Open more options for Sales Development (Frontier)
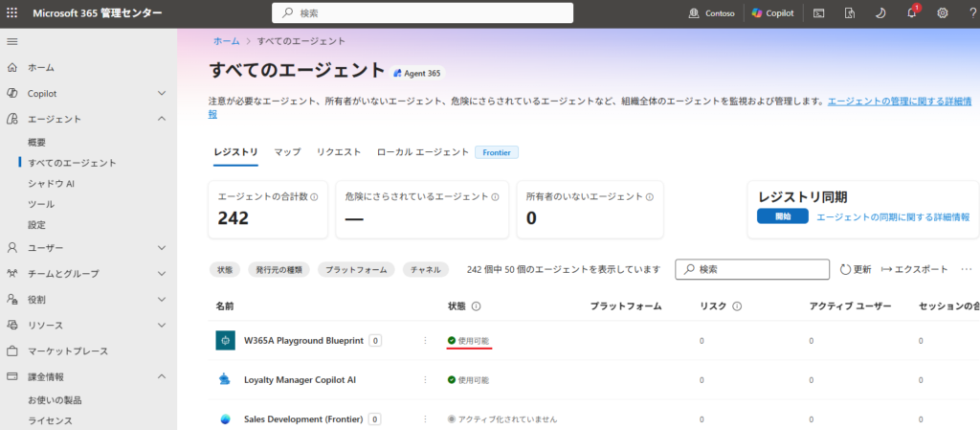This screenshot has width=980, height=430. (x=425, y=419)
